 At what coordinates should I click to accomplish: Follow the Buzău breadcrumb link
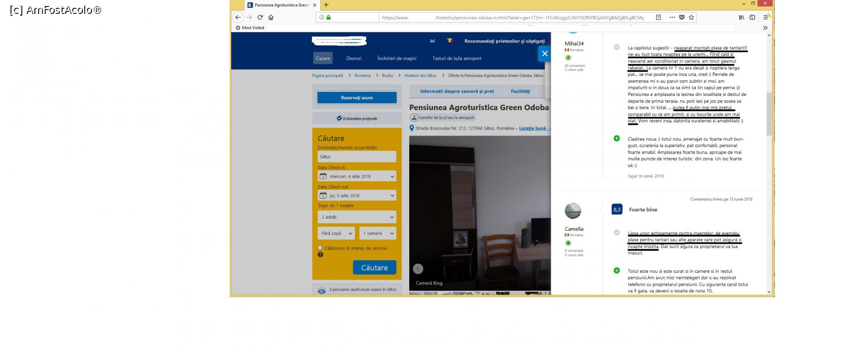[x=387, y=75]
